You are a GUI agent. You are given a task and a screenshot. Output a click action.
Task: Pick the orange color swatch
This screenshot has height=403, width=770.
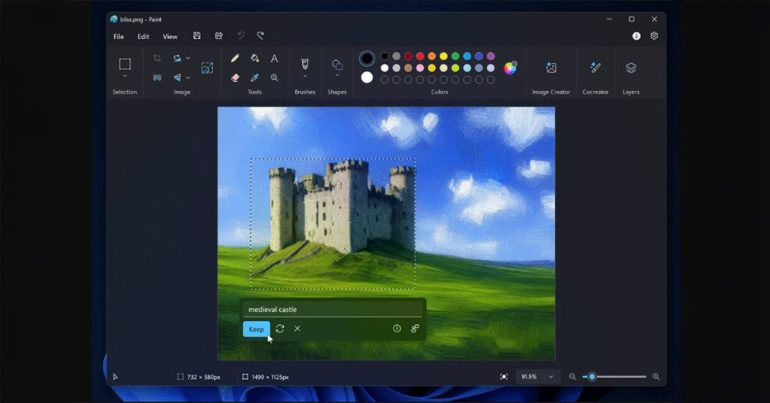432,56
